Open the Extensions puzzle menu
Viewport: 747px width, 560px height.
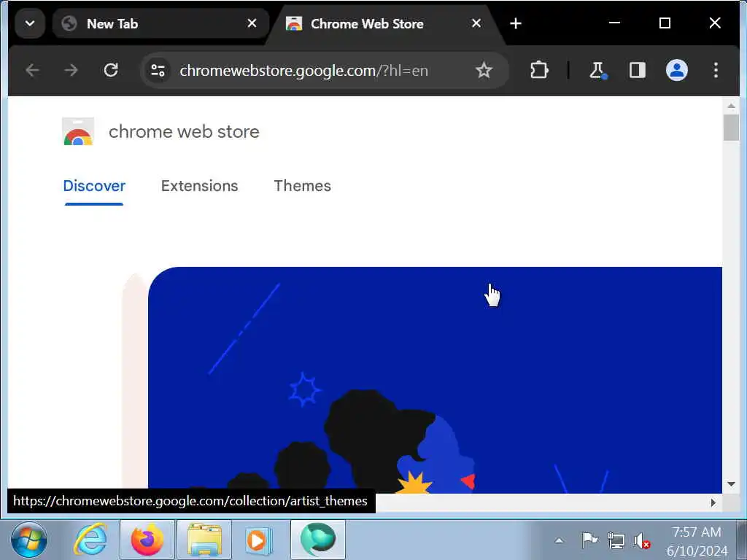pyautogui.click(x=539, y=71)
